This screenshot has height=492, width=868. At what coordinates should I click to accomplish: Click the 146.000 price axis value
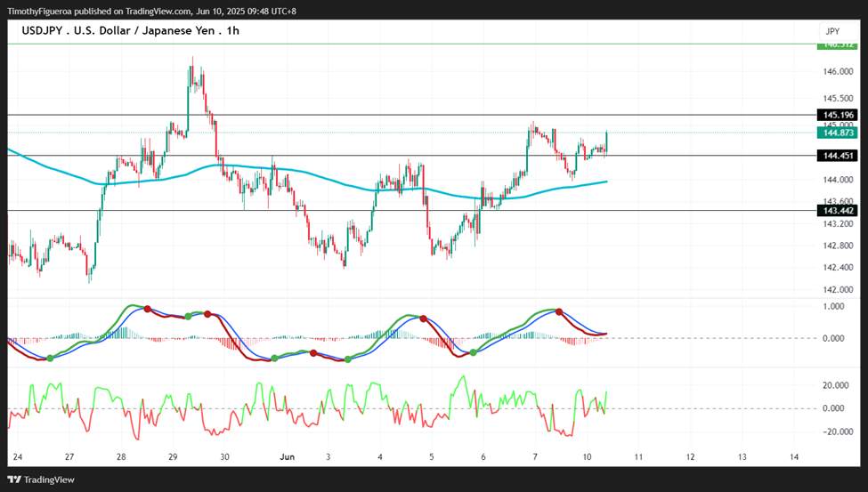pos(838,71)
